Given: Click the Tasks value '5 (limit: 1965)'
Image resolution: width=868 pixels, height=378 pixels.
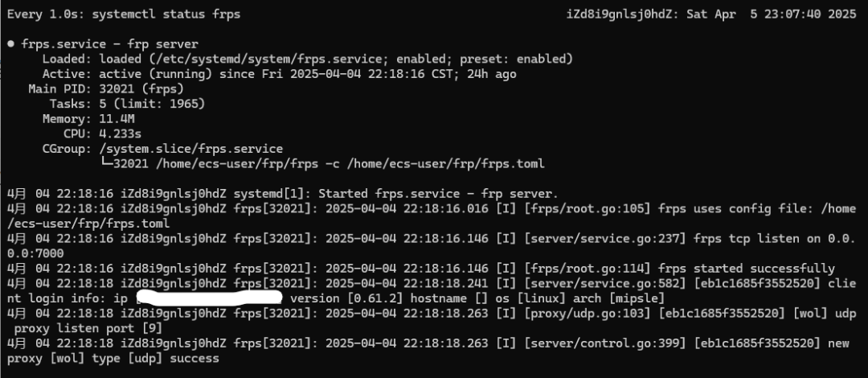Looking at the screenshot, I should (152, 104).
